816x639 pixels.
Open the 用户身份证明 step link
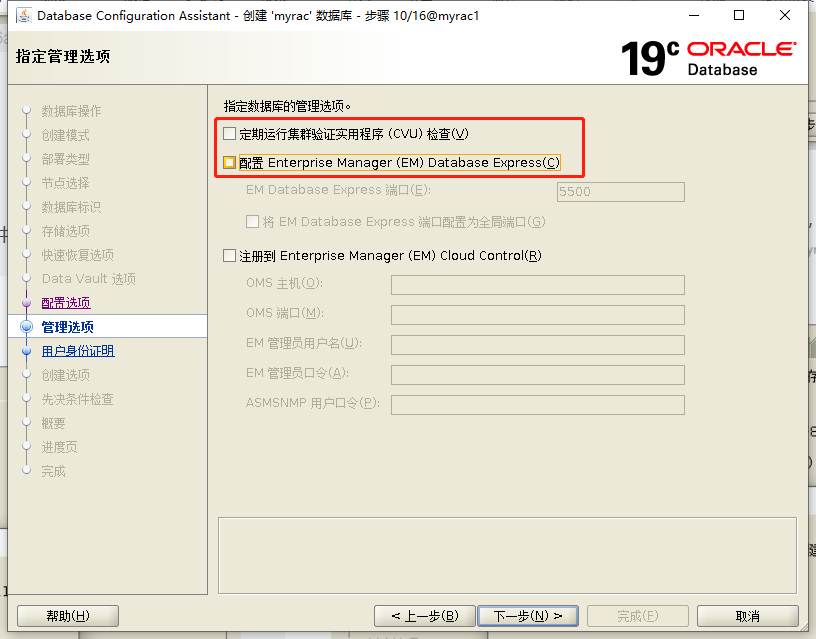pos(78,351)
